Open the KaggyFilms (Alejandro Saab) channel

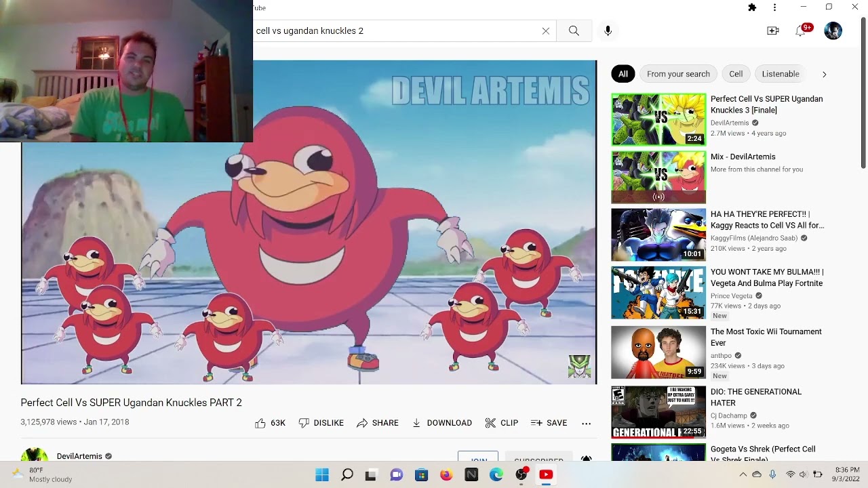coord(754,238)
